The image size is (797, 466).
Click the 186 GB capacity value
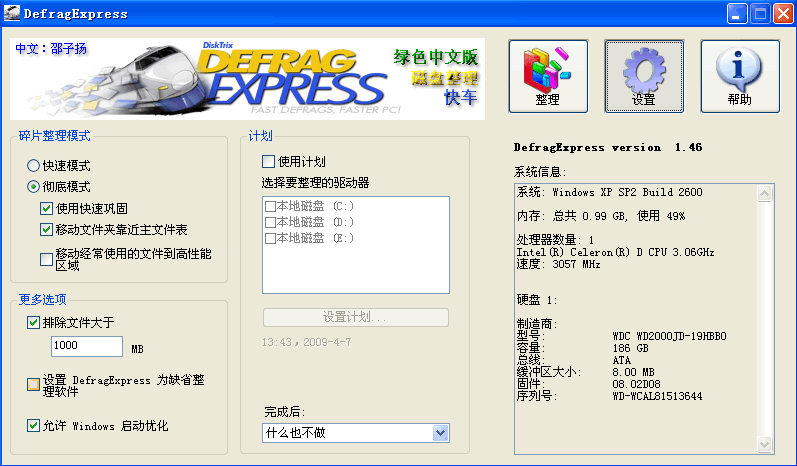tap(630, 348)
